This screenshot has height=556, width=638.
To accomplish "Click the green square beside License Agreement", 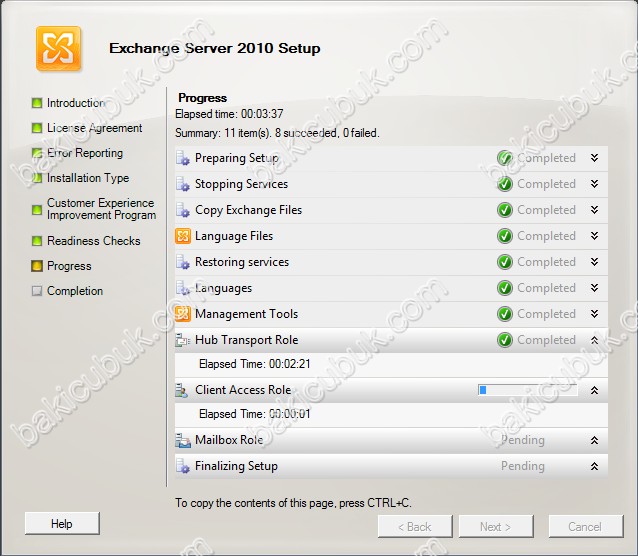I will [37, 128].
